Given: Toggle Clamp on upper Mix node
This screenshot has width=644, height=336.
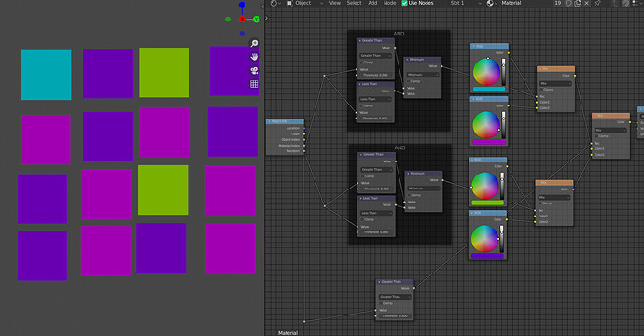Looking at the screenshot, I should point(542,90).
